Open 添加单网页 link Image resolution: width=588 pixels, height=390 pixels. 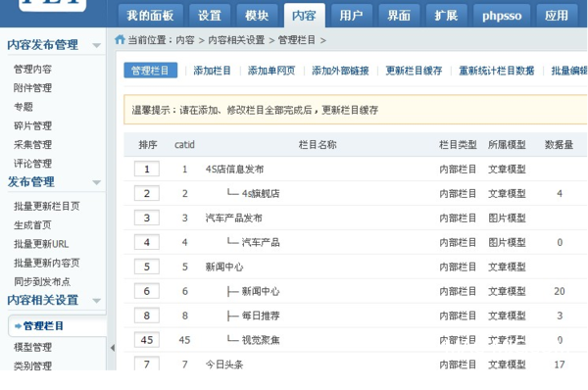click(271, 71)
